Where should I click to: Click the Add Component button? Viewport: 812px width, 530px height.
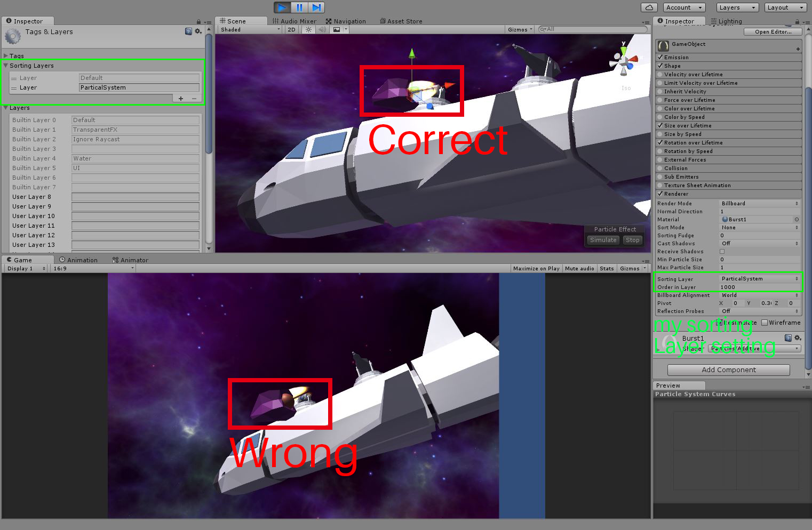click(x=728, y=370)
